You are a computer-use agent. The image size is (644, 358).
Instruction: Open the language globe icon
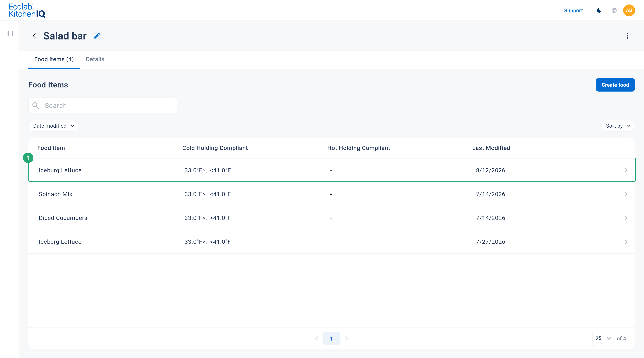614,11
